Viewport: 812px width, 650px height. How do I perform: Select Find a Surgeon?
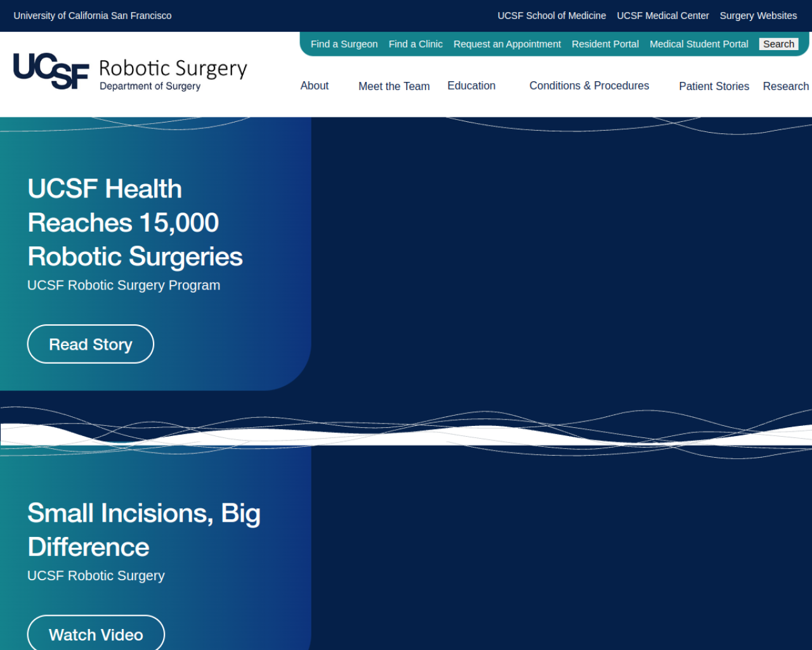344,44
